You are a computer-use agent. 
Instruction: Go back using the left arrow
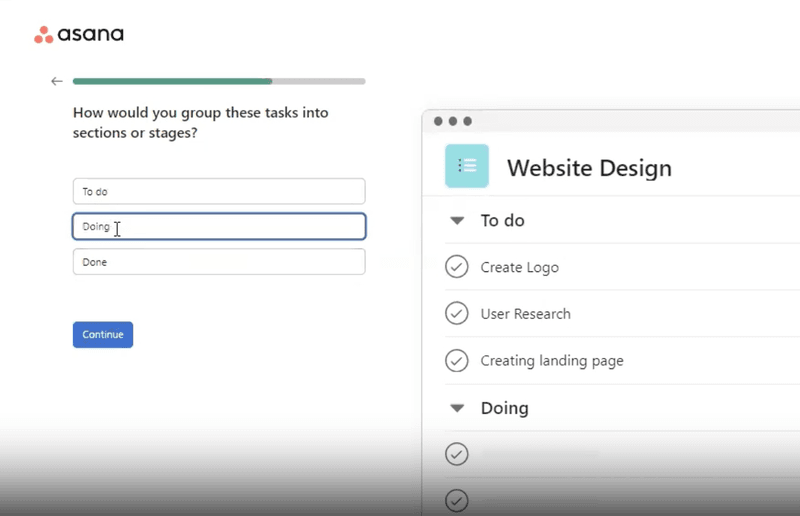pyautogui.click(x=56, y=81)
